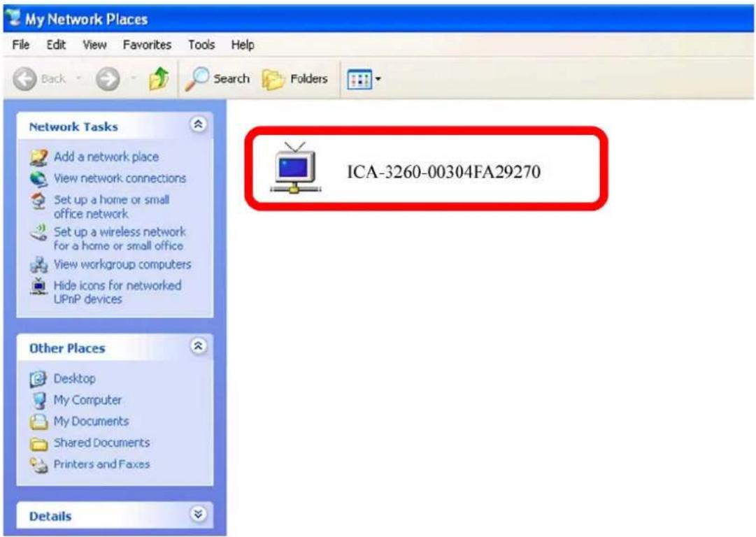The image size is (756, 537).
Task: Expand the Details panel
Action: (x=198, y=514)
